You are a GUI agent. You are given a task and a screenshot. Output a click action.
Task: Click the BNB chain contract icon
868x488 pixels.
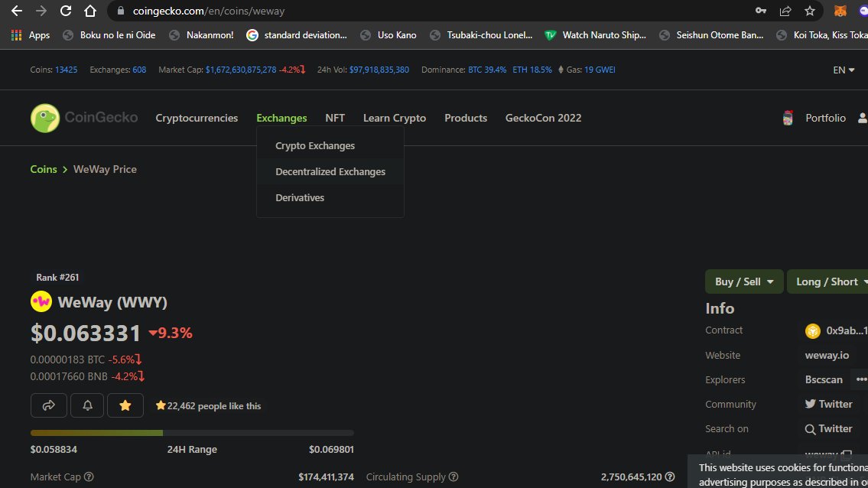[x=813, y=330]
